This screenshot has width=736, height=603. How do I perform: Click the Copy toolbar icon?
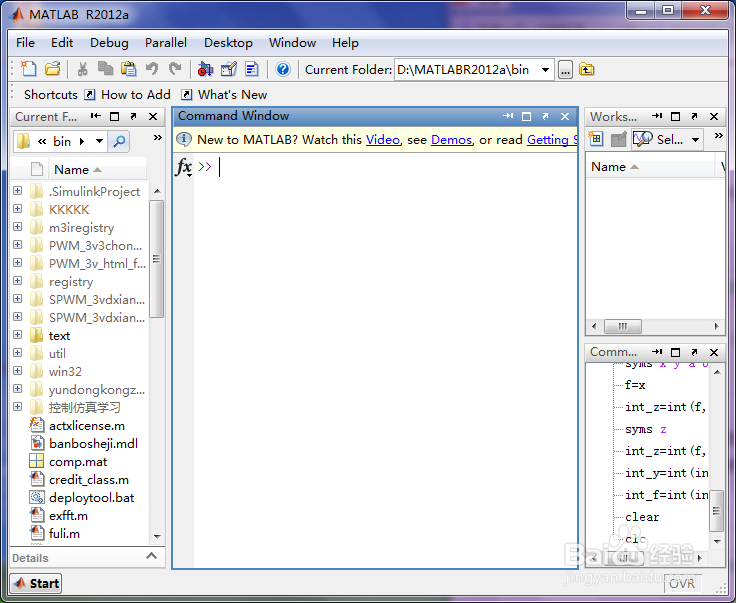105,69
